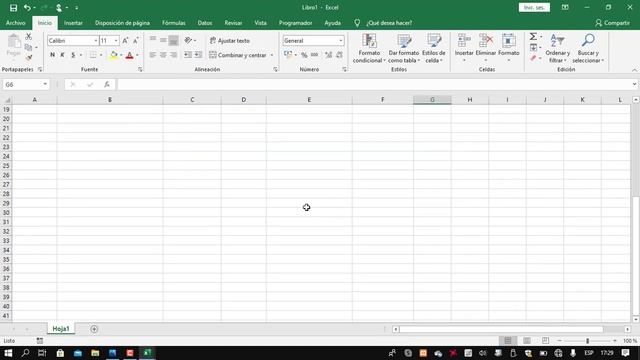Viewport: 640px width, 360px height.
Task: Apply percent style to the cell
Action: point(304,55)
